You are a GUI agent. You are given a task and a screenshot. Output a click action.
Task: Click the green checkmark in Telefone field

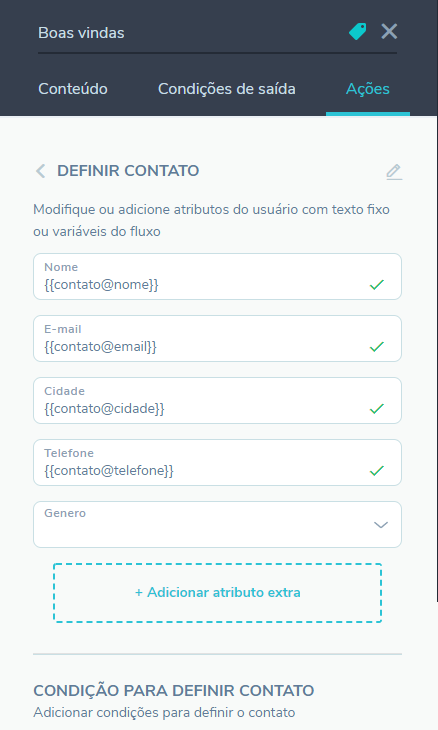click(377, 470)
